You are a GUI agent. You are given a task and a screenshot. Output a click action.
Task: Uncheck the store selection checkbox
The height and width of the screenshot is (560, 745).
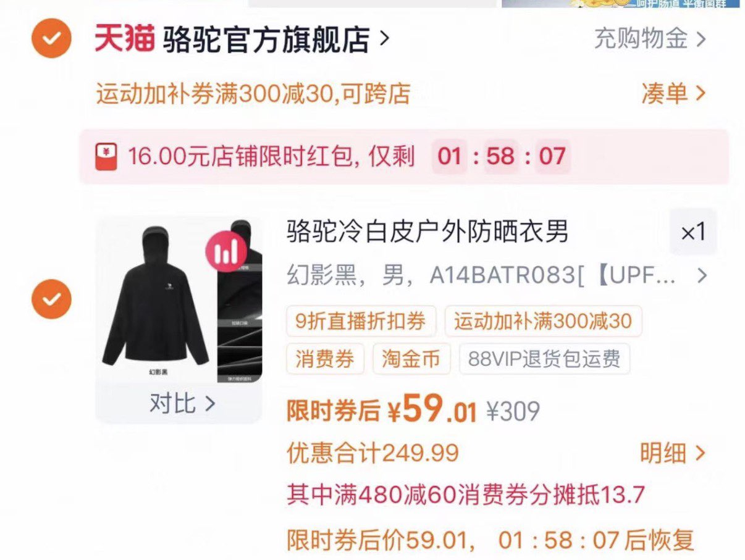tap(51, 39)
